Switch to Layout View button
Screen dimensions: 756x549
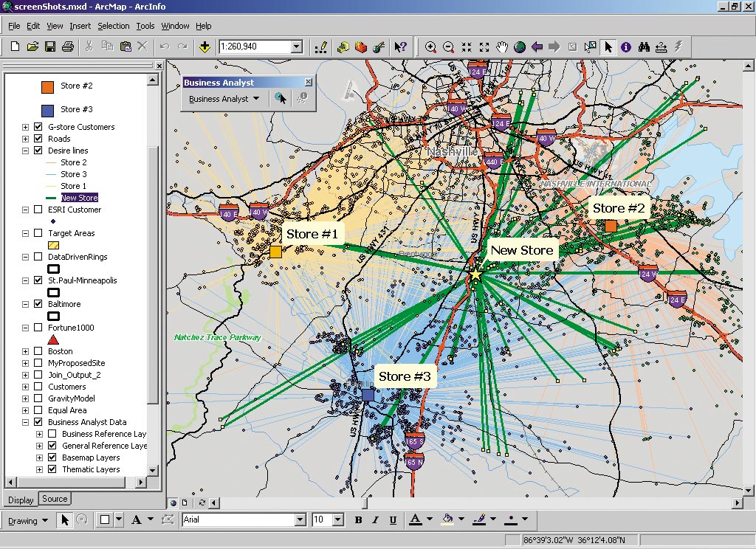pos(185,503)
